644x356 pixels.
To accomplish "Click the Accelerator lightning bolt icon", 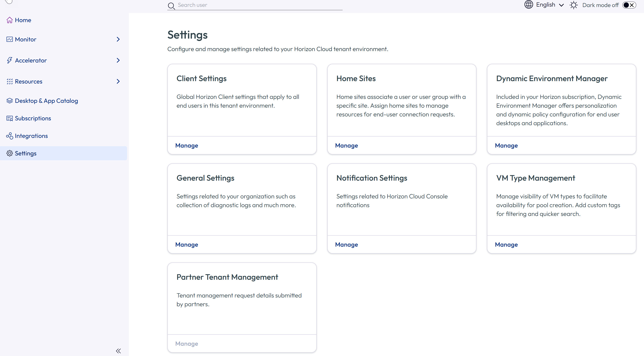I will pyautogui.click(x=9, y=60).
